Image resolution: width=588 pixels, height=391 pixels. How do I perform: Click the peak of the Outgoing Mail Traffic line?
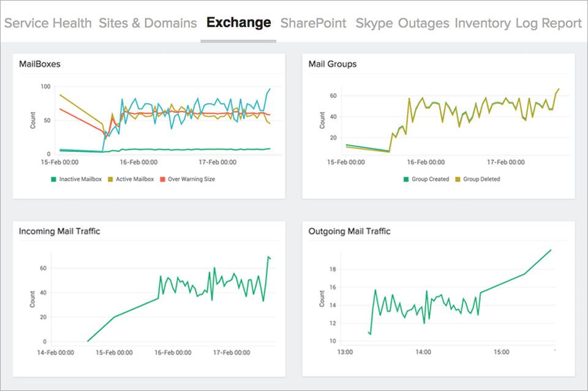[x=550, y=250]
